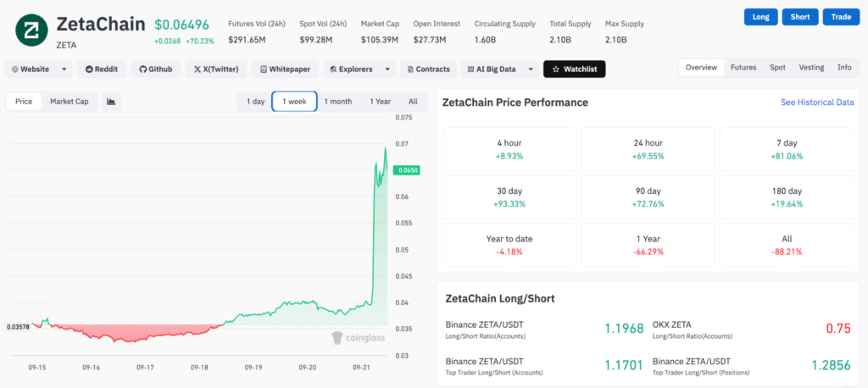Open See Historical Data link
The image size is (868, 388).
(x=817, y=103)
